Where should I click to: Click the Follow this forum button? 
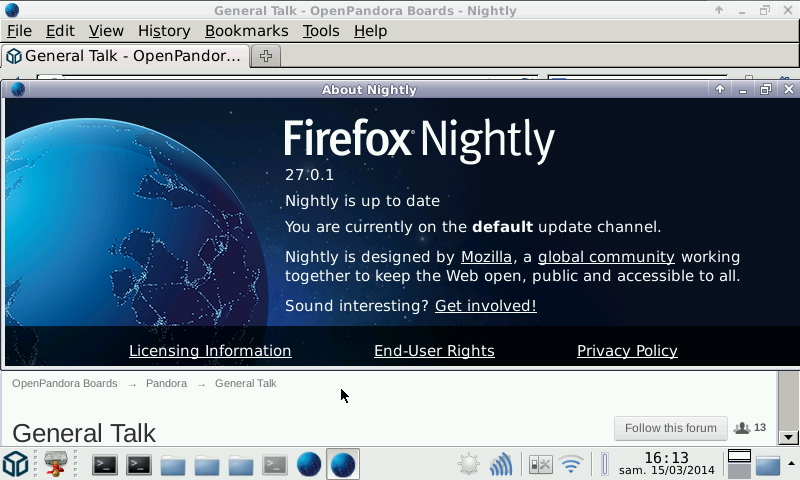670,428
